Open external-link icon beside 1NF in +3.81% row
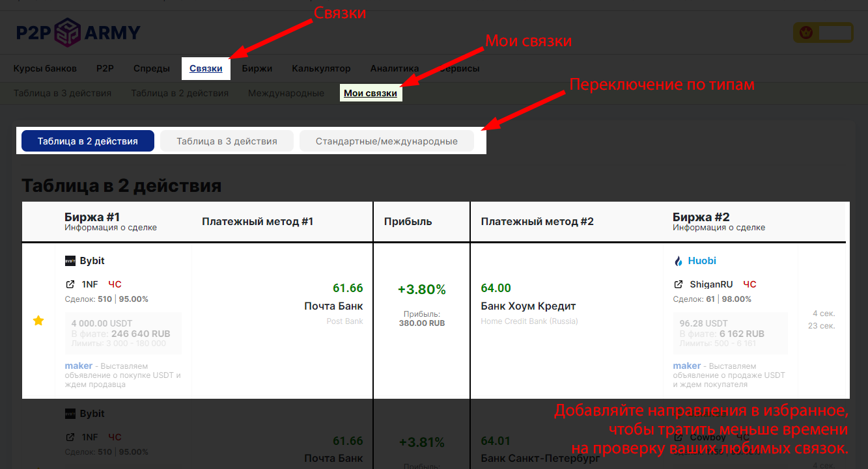Viewport: 868px width, 469px height. [x=70, y=437]
